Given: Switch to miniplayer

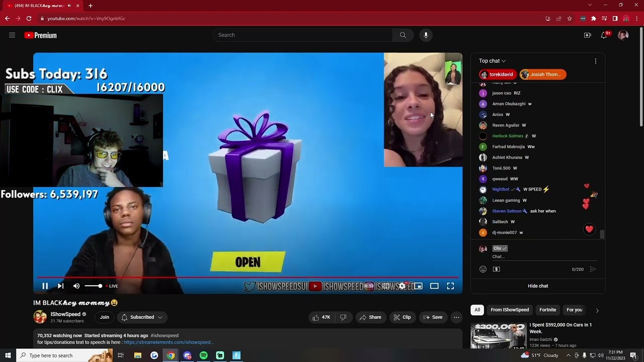Looking at the screenshot, I should coord(418,286).
